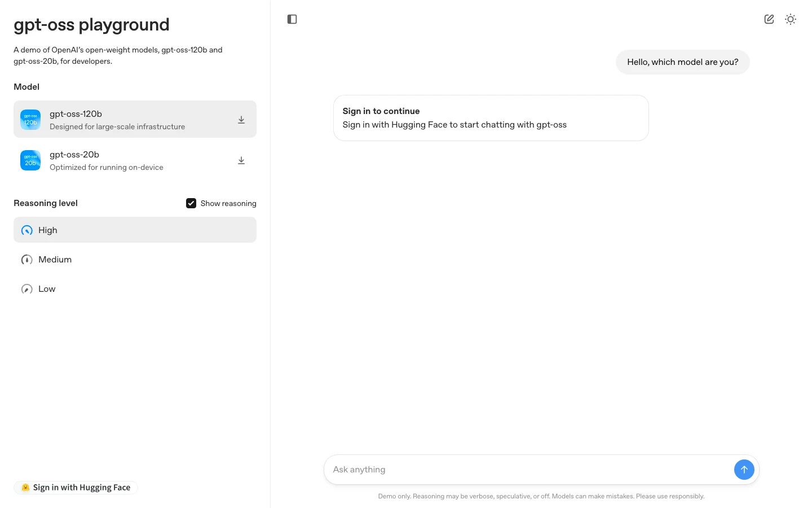Collapse the sidebar panel icon
The height and width of the screenshot is (508, 812).
coord(292,19)
